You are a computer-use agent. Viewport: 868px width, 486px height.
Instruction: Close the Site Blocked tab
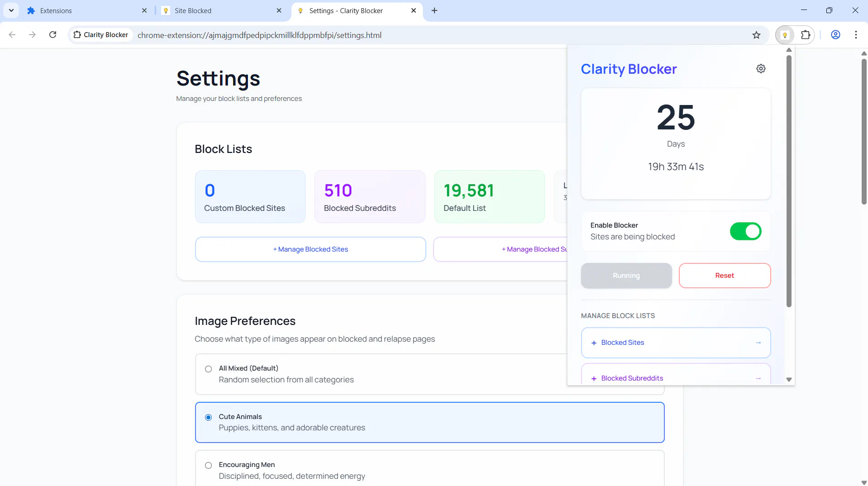[279, 10]
